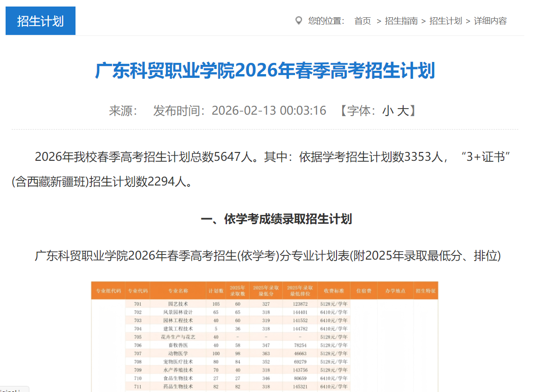Image resolution: width=536 pixels, height=392 pixels.
Task: Click the 专业名称 table header cell
Action: [179, 289]
